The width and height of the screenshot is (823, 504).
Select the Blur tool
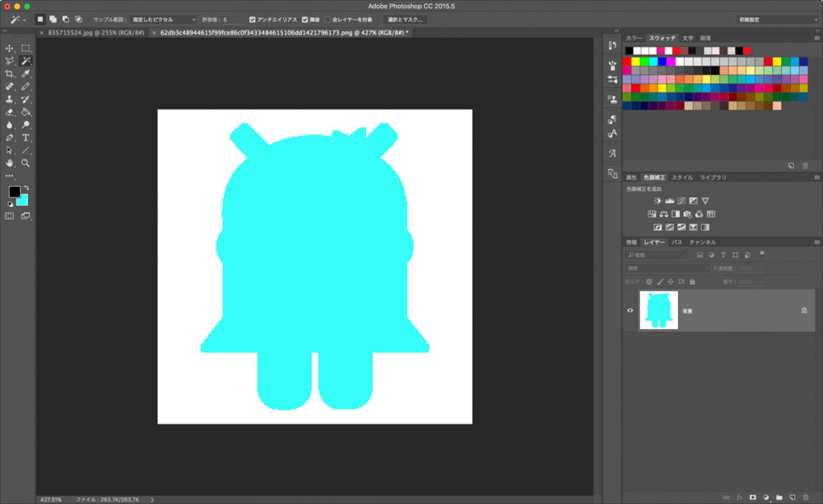pyautogui.click(x=9, y=125)
